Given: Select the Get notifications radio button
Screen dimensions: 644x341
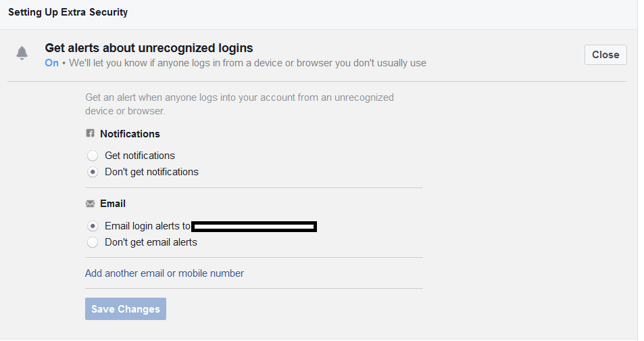Looking at the screenshot, I should 93,156.
